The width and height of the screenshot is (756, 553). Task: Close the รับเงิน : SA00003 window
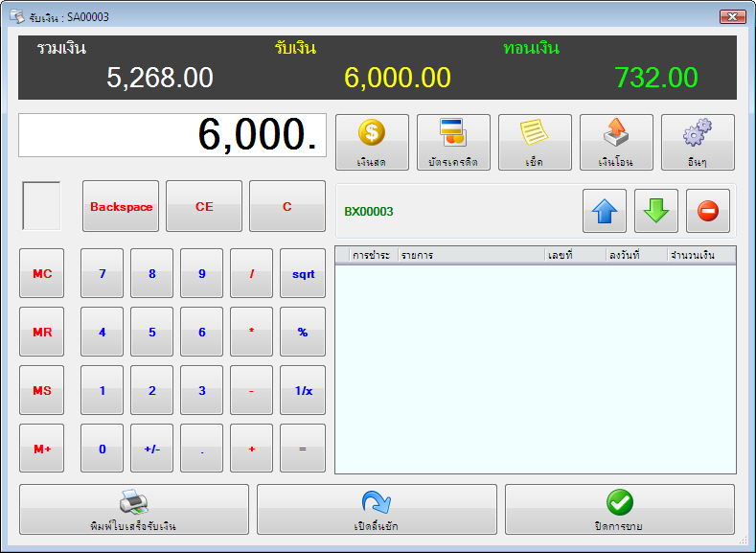point(732,16)
